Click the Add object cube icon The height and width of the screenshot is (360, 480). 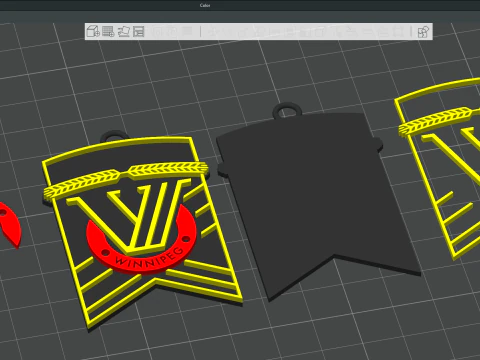pos(93,32)
